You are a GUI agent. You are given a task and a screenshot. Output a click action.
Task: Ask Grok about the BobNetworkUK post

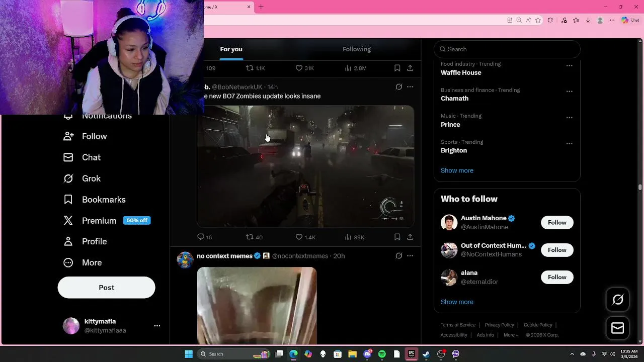pos(399,87)
